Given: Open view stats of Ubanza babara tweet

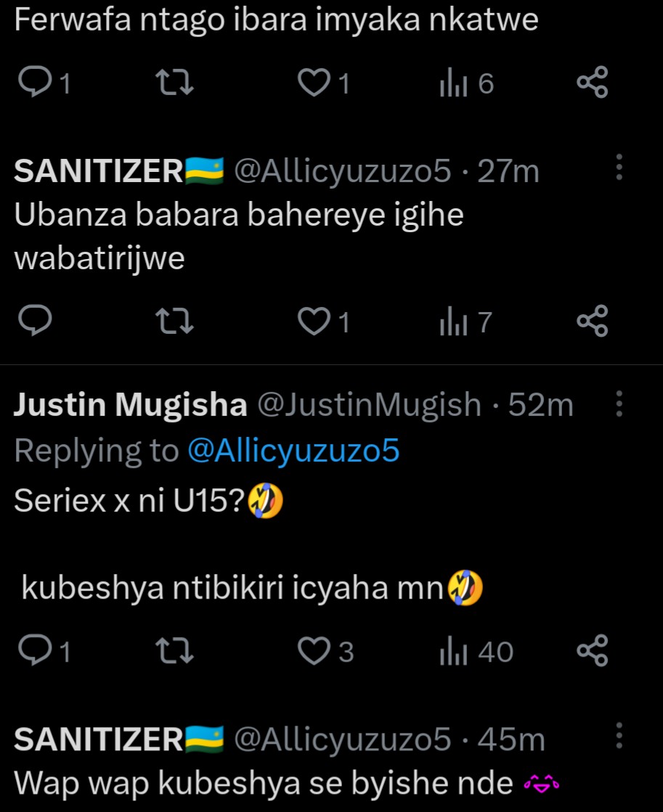Looking at the screenshot, I should click(x=452, y=321).
